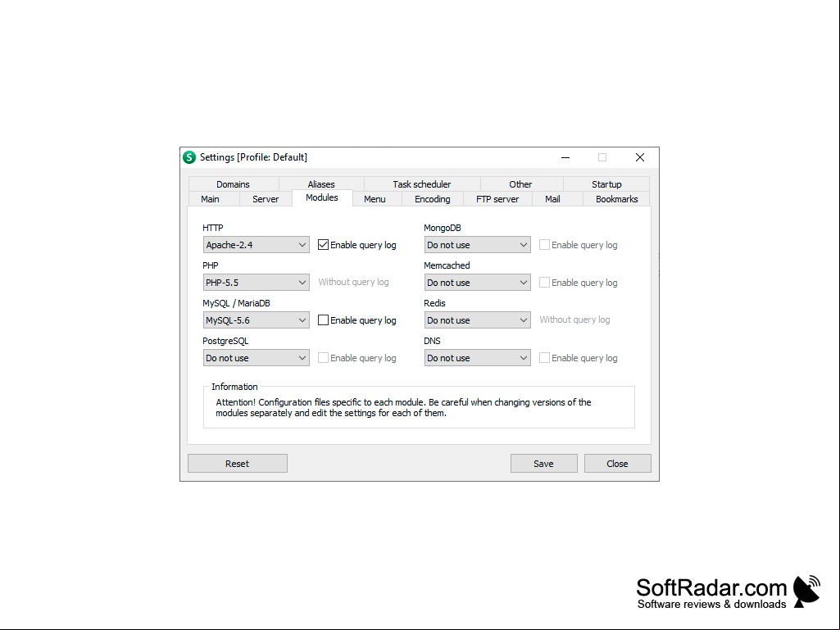The width and height of the screenshot is (840, 630).
Task: Open the Menu tab
Action: (x=375, y=199)
